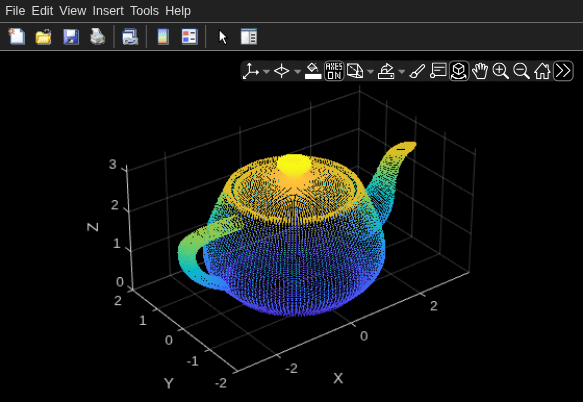Screen dimensions: 583x402
Task: Save the figure using the floppy disk icon
Action: click(71, 36)
